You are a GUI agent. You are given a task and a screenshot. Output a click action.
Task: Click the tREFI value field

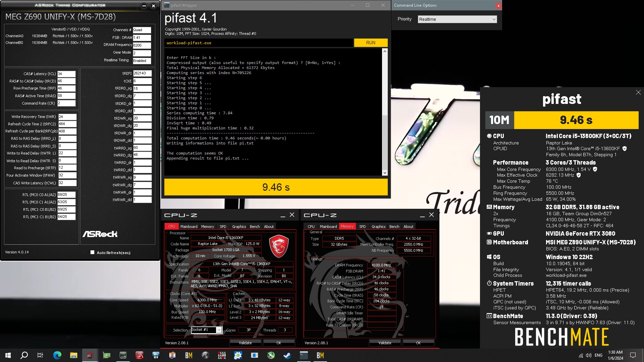142,73
